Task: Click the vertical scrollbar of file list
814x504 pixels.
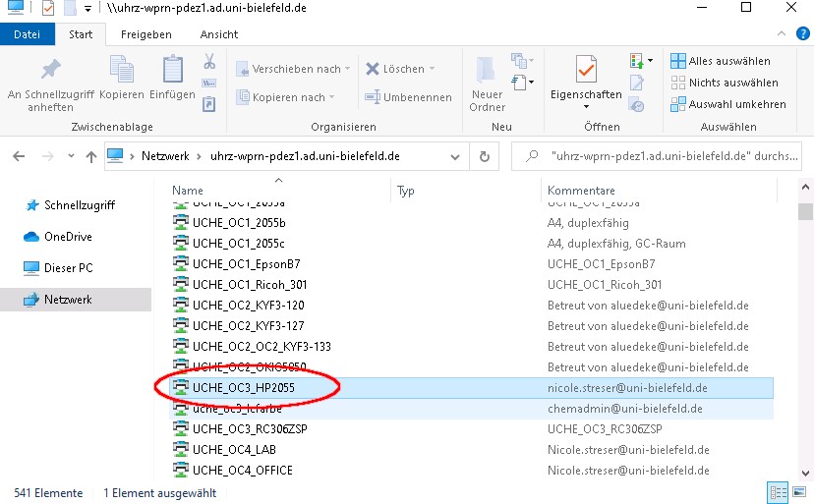Action: [x=805, y=334]
